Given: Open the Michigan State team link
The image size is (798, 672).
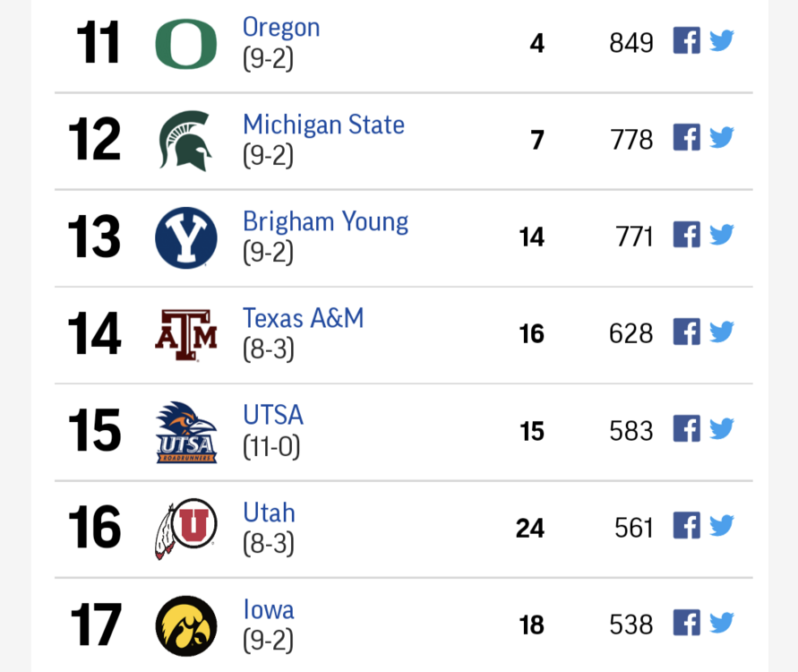Looking at the screenshot, I should pyautogui.click(x=323, y=125).
